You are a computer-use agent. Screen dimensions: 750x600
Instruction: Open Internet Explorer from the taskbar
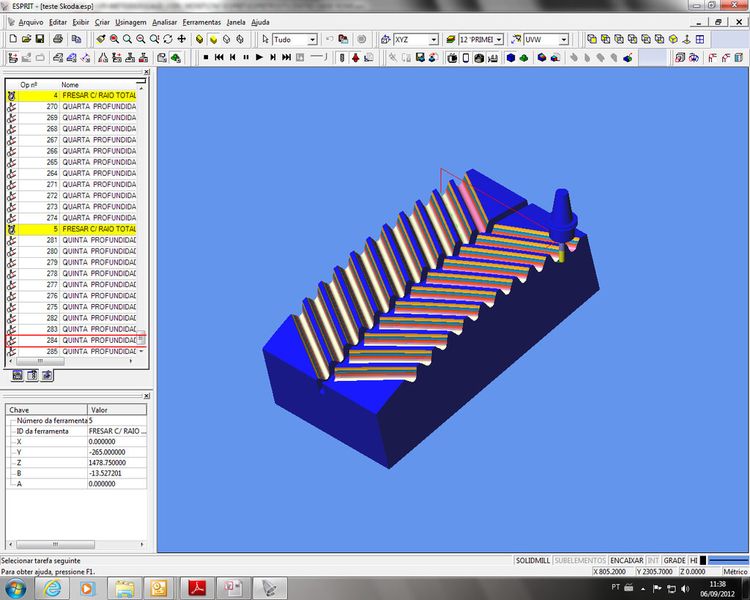click(x=53, y=588)
